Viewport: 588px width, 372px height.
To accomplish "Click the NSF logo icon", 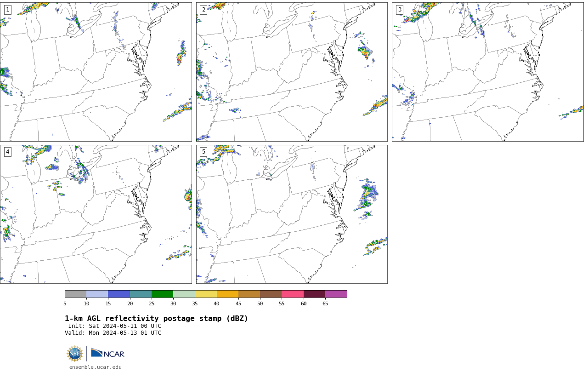I will 75,354.
